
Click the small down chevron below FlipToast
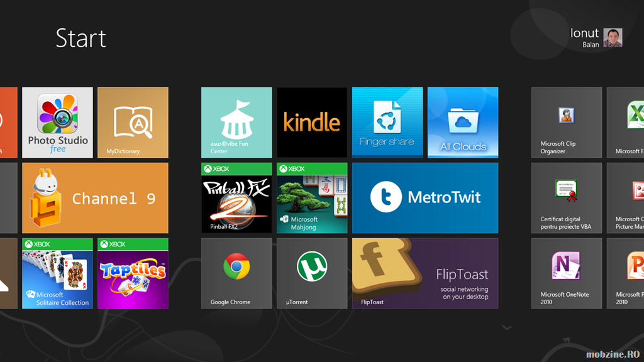[x=507, y=327]
